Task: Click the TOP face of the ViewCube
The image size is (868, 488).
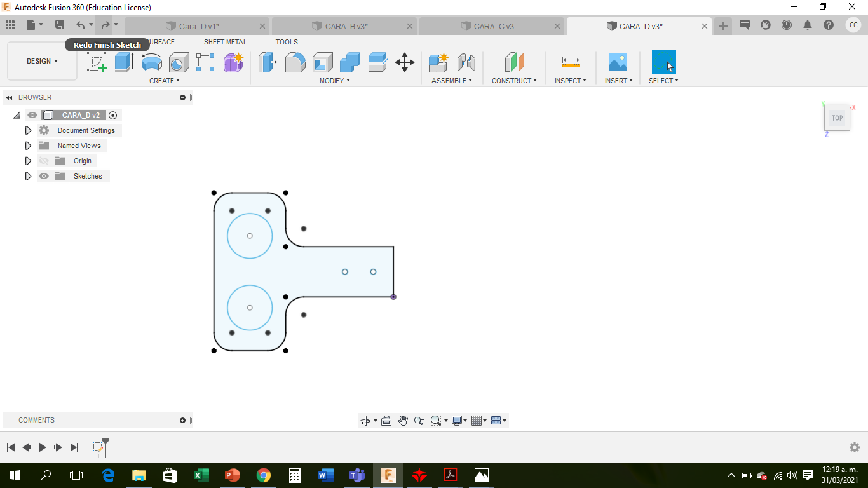Action: coord(837,118)
